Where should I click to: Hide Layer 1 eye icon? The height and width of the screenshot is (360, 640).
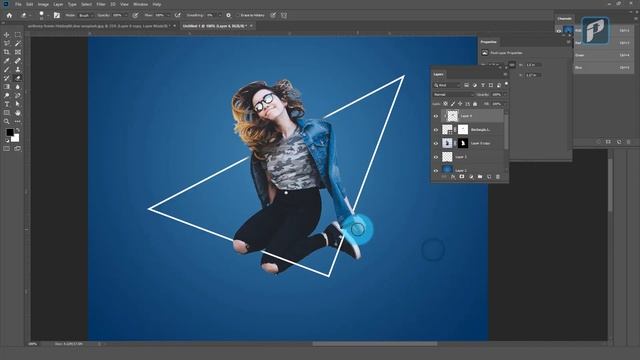(436, 157)
